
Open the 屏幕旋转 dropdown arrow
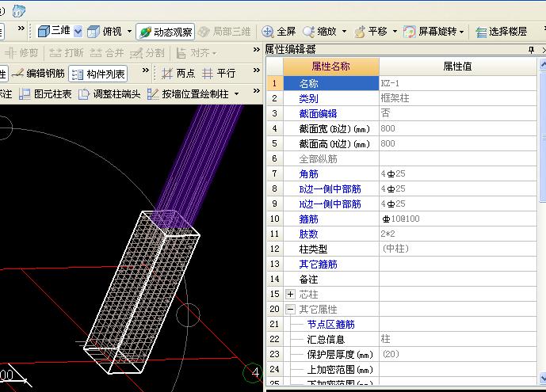(462, 32)
